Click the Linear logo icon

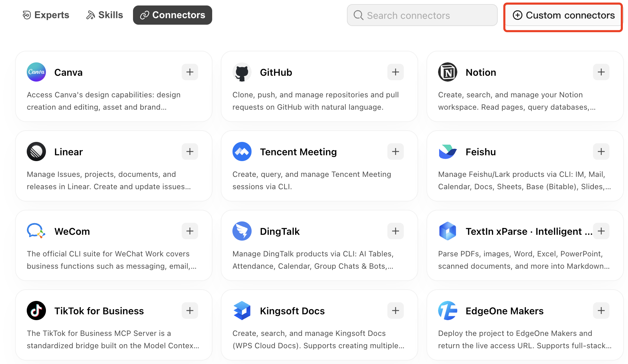(x=36, y=151)
